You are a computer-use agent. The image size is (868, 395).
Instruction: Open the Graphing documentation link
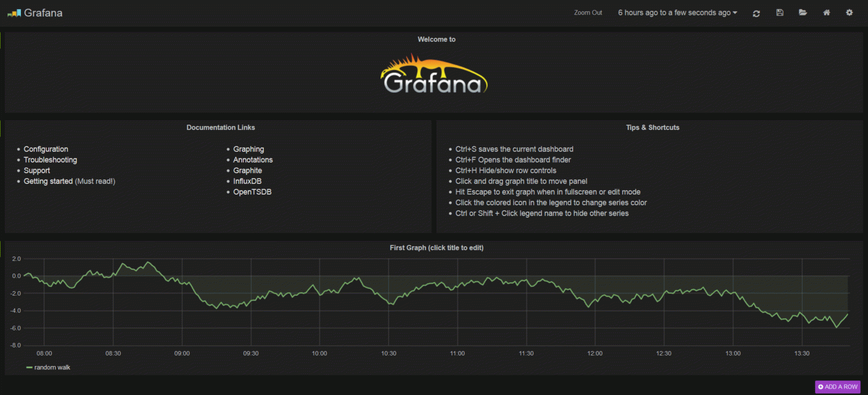249,149
